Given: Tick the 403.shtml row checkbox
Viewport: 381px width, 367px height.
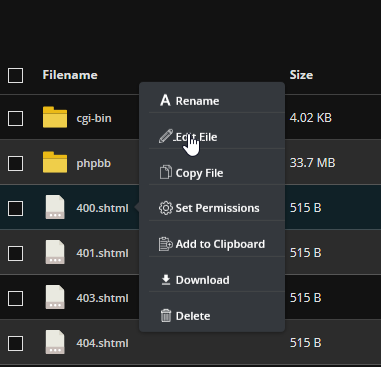Looking at the screenshot, I should (x=15, y=298).
